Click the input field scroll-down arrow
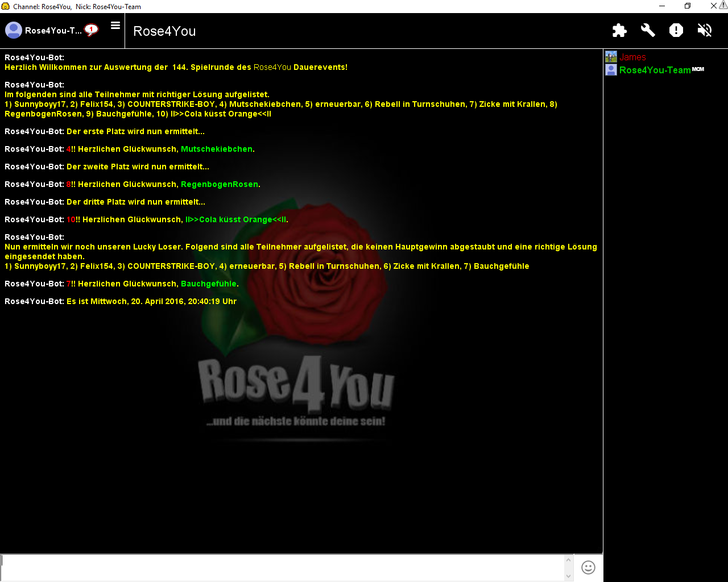Screen dimensions: 728x582 point(568,576)
